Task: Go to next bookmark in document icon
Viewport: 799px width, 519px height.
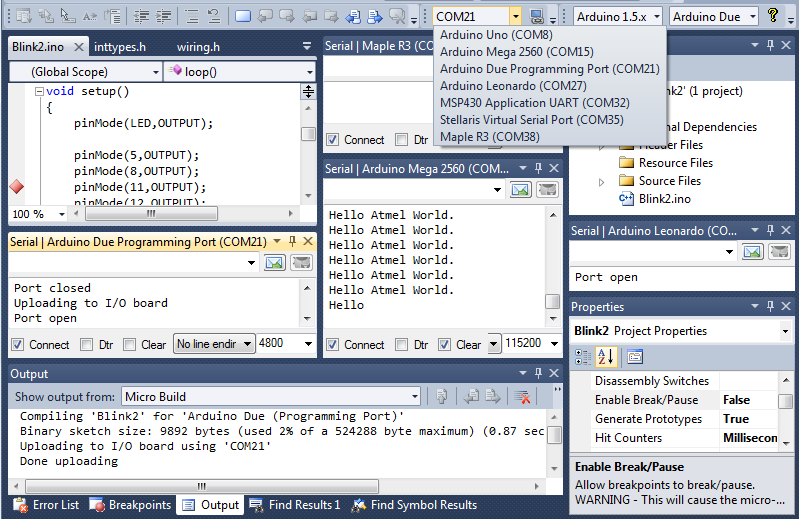Action: 375,16
